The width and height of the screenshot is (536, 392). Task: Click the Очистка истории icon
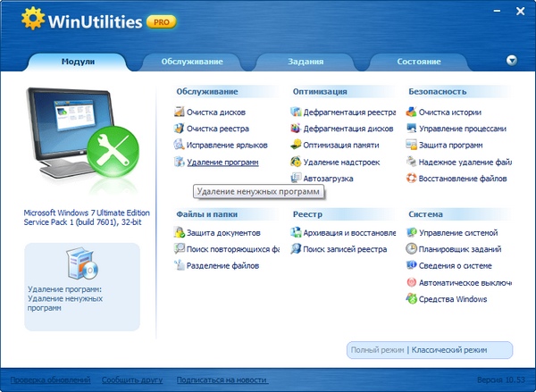[x=411, y=113]
